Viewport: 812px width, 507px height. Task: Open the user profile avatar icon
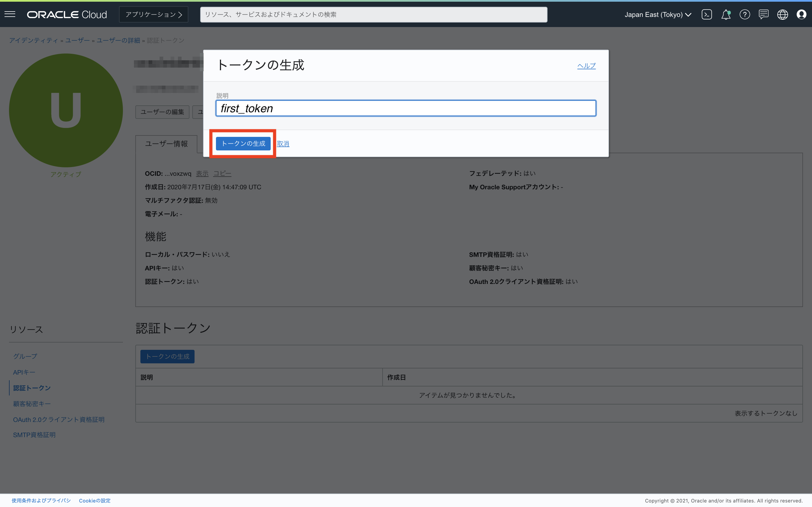click(x=801, y=14)
